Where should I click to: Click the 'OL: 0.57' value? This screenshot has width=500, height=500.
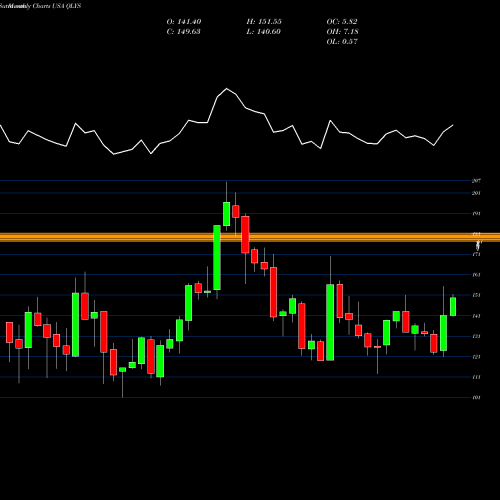pyautogui.click(x=342, y=42)
